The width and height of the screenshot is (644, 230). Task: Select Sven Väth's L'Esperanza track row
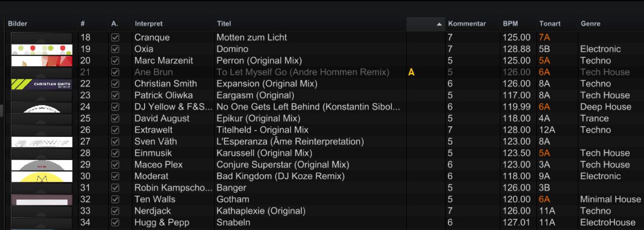289,142
